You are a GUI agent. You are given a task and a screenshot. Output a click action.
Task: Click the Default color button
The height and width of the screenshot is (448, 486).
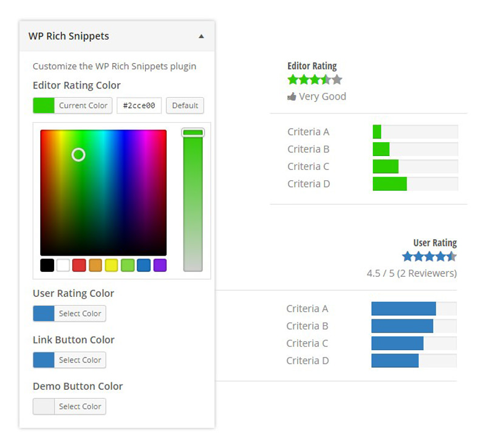point(185,105)
